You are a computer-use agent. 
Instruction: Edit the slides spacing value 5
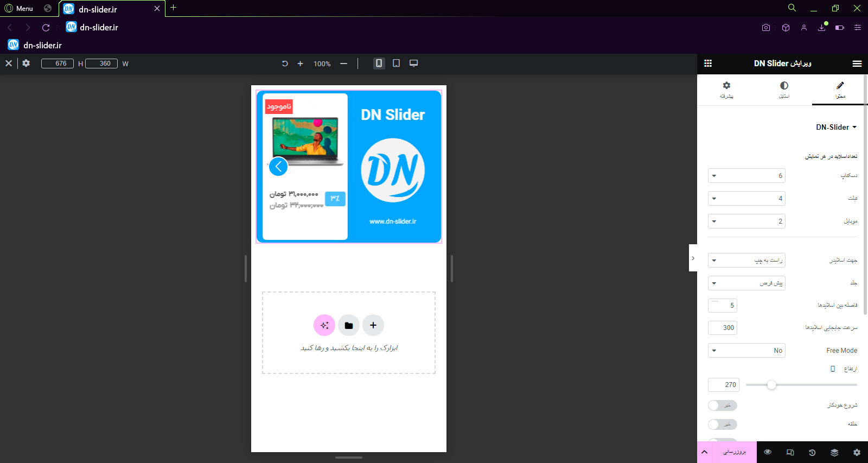click(723, 305)
